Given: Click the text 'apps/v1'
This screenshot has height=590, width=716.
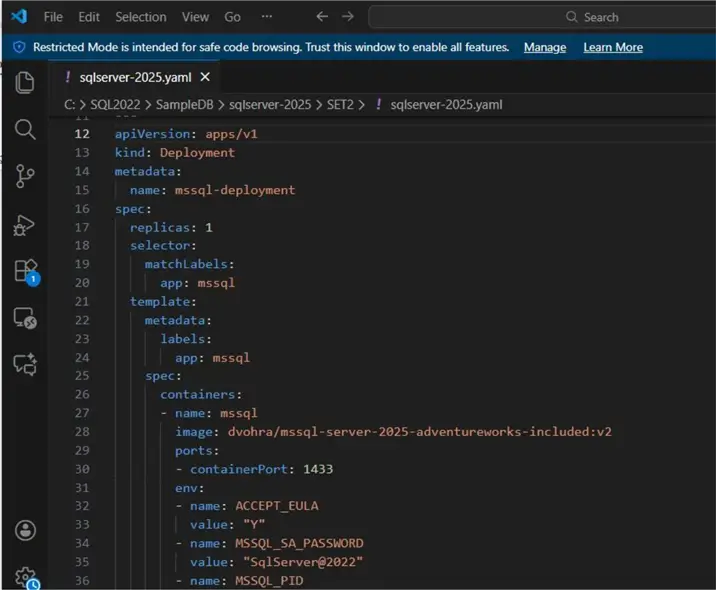Looking at the screenshot, I should click(232, 134).
